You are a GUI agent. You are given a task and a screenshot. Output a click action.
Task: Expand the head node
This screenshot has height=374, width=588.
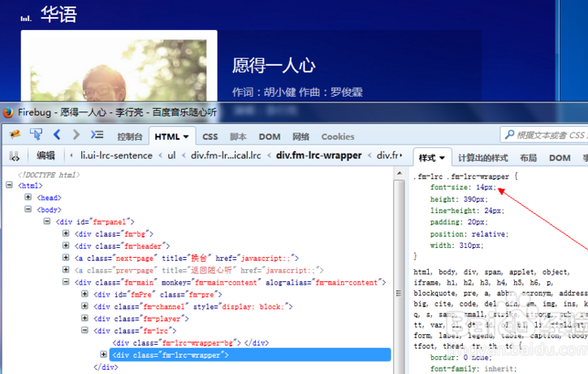point(28,197)
